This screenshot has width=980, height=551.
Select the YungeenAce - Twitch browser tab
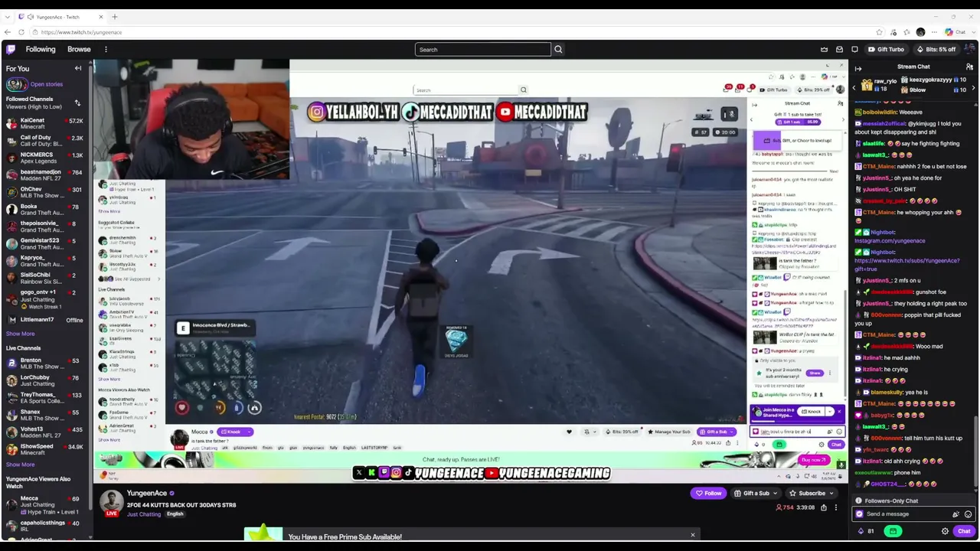click(60, 17)
